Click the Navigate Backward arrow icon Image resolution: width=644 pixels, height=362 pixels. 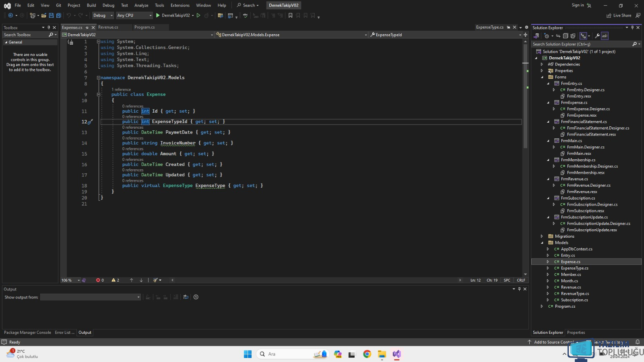tap(10, 15)
